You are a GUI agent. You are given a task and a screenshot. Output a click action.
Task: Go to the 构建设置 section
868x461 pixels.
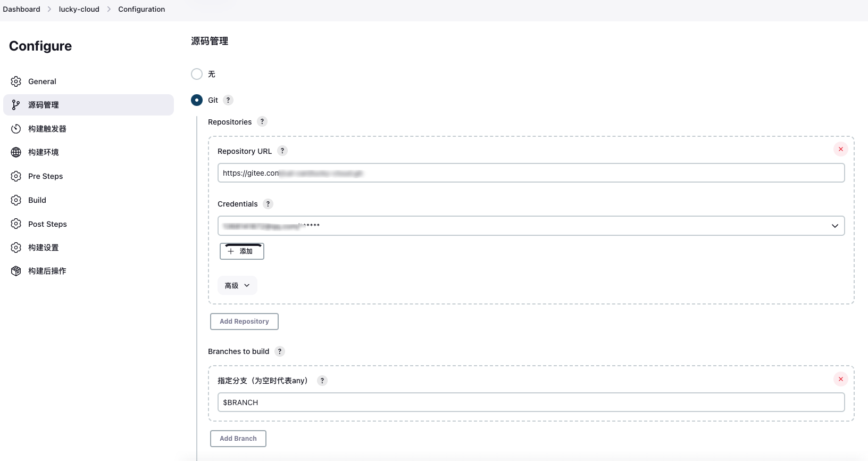point(88,248)
